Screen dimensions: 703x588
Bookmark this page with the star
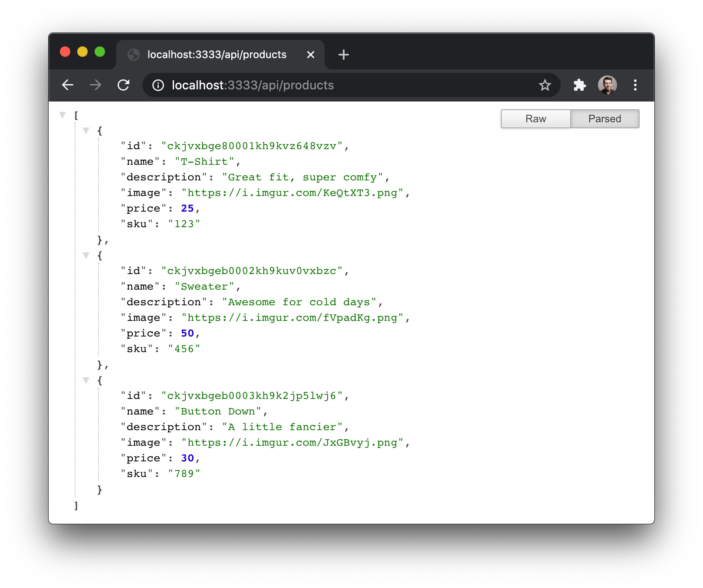(545, 85)
